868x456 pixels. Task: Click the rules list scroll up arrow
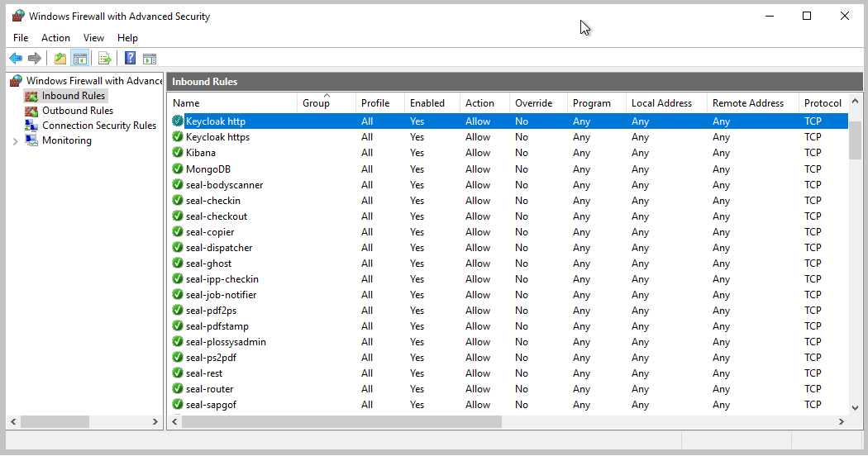coord(855,102)
